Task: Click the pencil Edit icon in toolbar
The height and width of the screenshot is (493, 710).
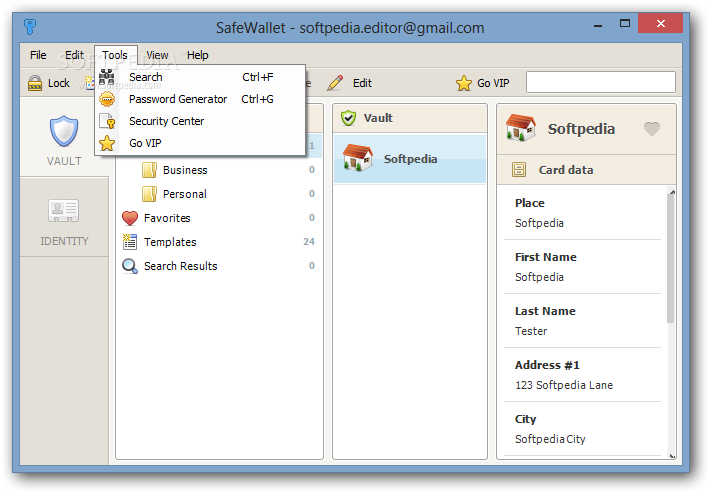Action: pos(335,83)
